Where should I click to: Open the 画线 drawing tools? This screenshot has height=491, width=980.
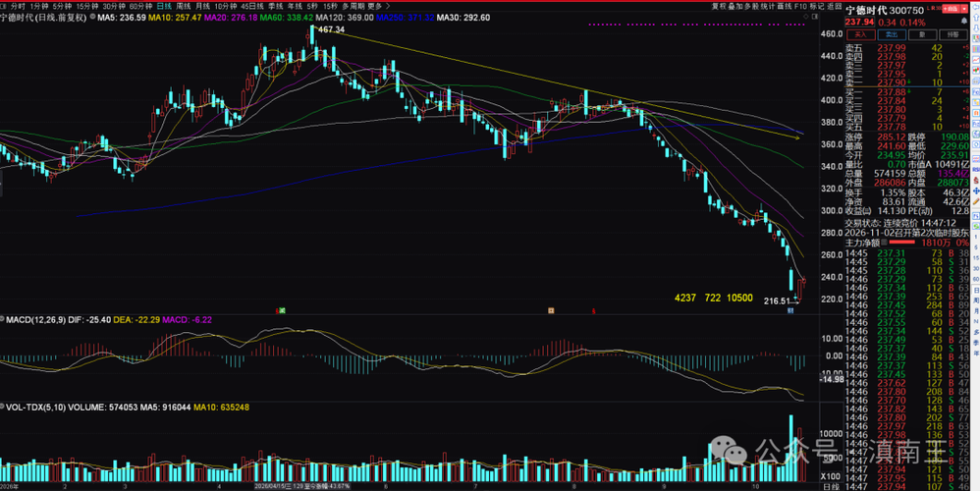point(785,6)
